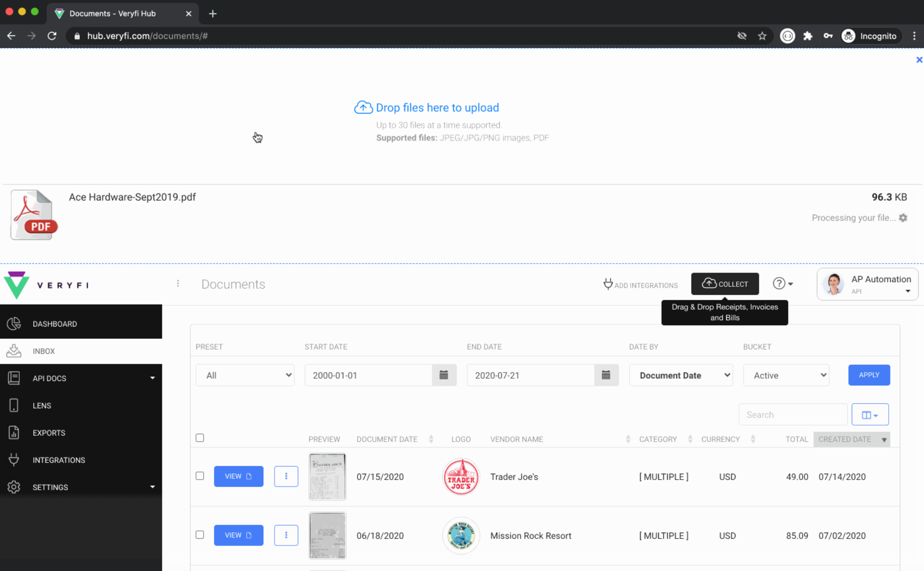Open the browser extensions puzzle icon

[x=807, y=36]
